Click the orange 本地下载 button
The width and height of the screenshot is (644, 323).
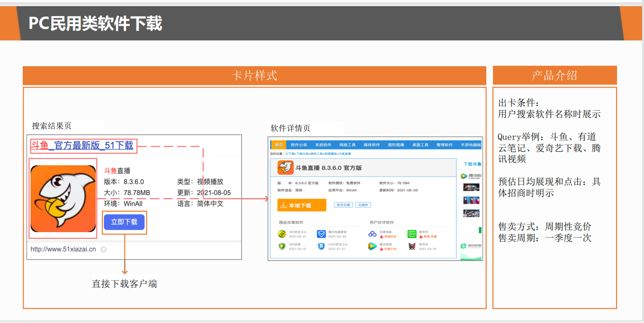[x=302, y=205]
